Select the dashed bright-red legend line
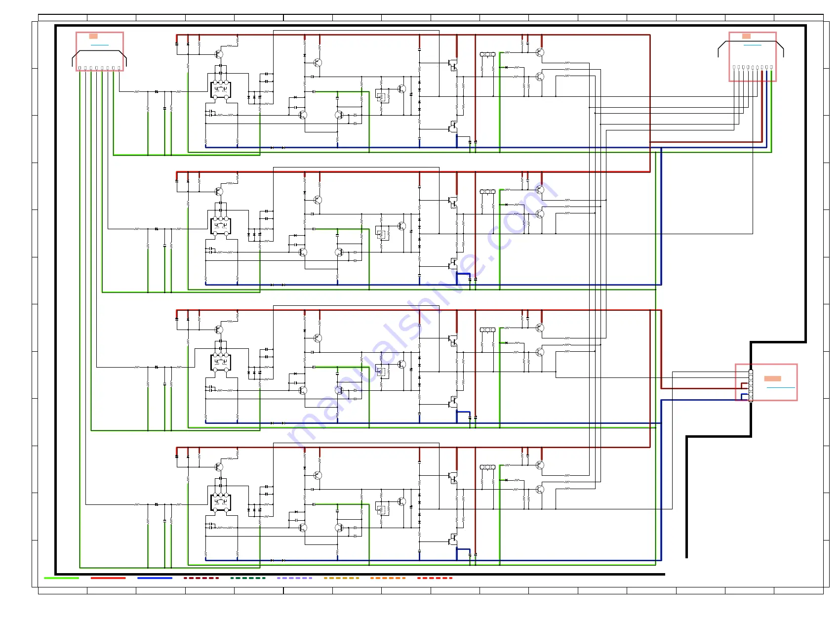The width and height of the screenshot is (840, 624). [x=435, y=578]
